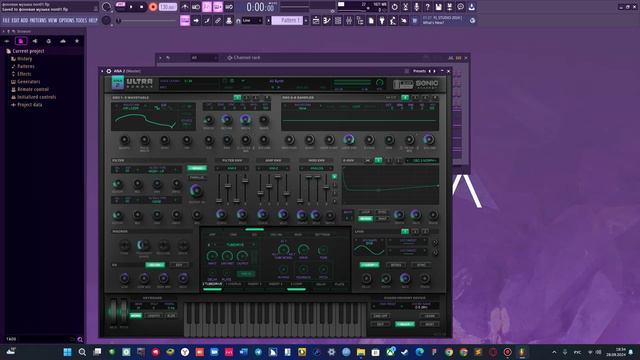Open the Filter Env type dropdown
This screenshot has height=360, width=640.
[232, 168]
